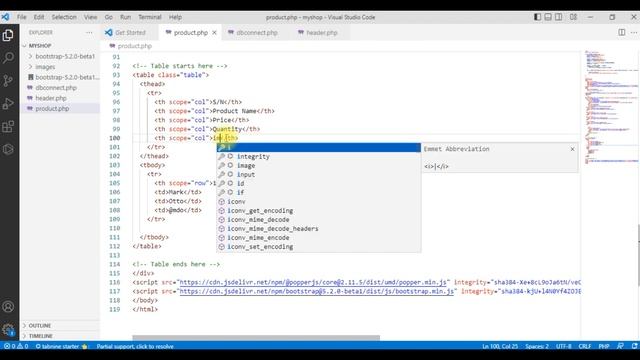
Task: Switch to header.php tab
Action: click(x=322, y=33)
